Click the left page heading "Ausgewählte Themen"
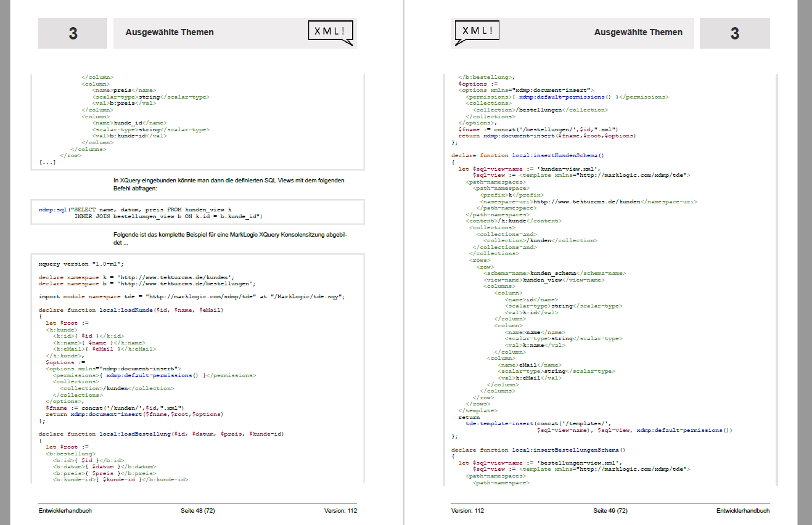 pos(170,33)
